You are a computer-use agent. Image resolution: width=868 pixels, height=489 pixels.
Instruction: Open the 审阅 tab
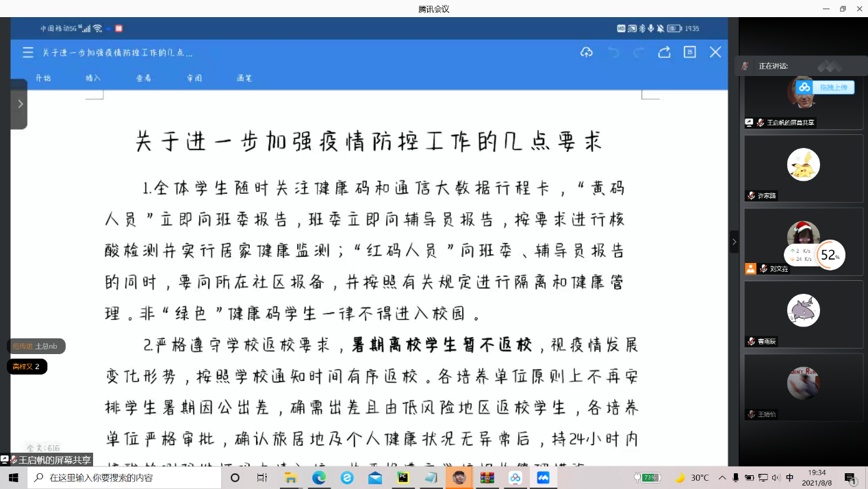point(194,78)
